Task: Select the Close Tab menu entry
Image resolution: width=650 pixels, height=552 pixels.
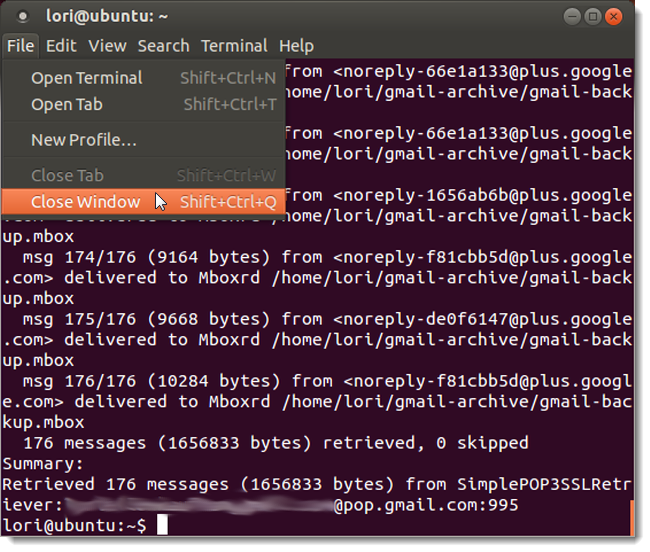Action: pyautogui.click(x=67, y=176)
